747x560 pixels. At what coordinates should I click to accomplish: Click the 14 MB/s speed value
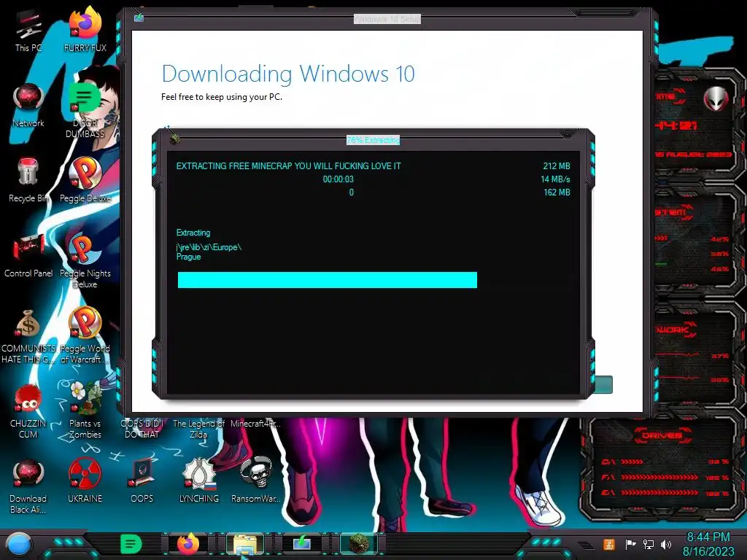555,179
